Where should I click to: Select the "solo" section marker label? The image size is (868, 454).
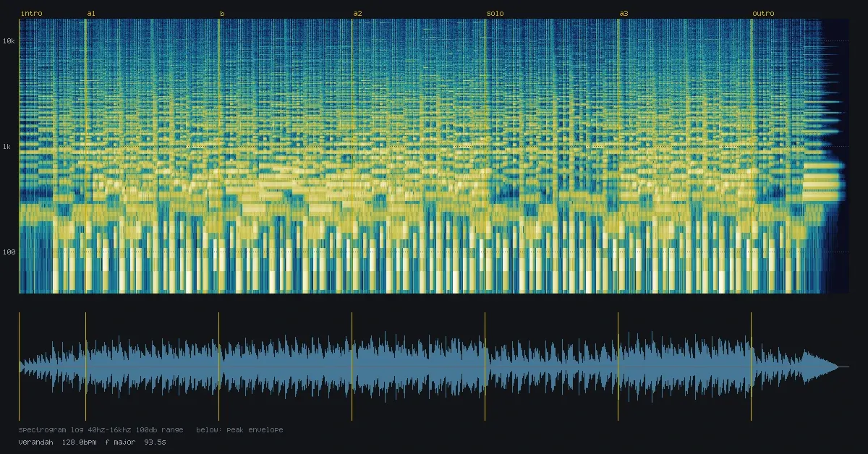[x=495, y=13]
